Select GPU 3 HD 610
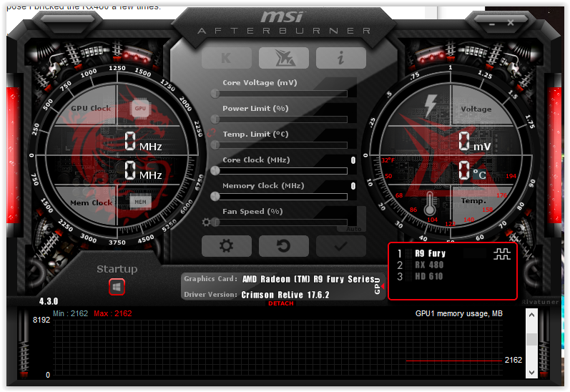The width and height of the screenshot is (570, 392). coord(429,276)
